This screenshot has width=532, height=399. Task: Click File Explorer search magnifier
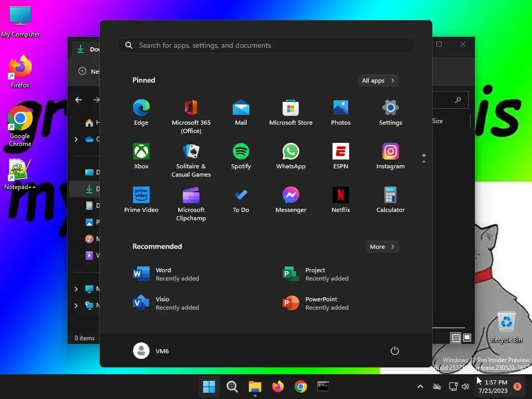pos(458,100)
